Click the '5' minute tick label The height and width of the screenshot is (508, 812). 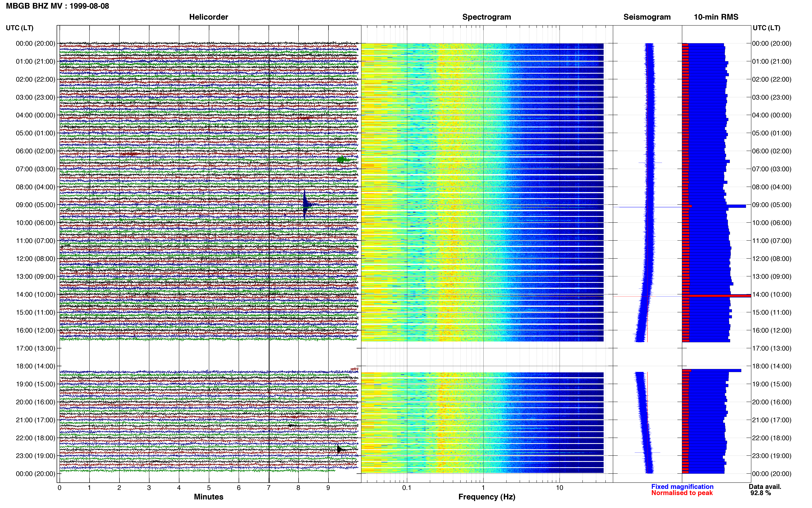209,488
